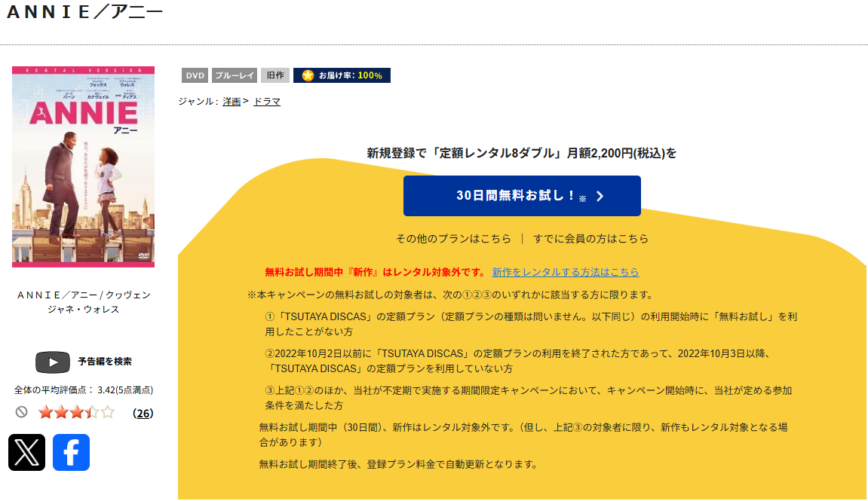The height and width of the screenshot is (501, 868).
Task: Click 全体の平均評価点 3.42 text
Action: 84,389
